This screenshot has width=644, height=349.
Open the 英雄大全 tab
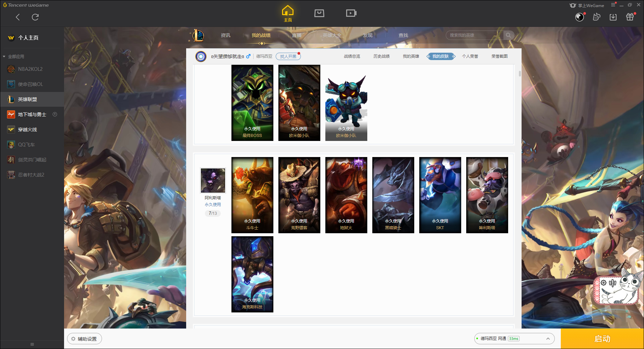pos(332,35)
